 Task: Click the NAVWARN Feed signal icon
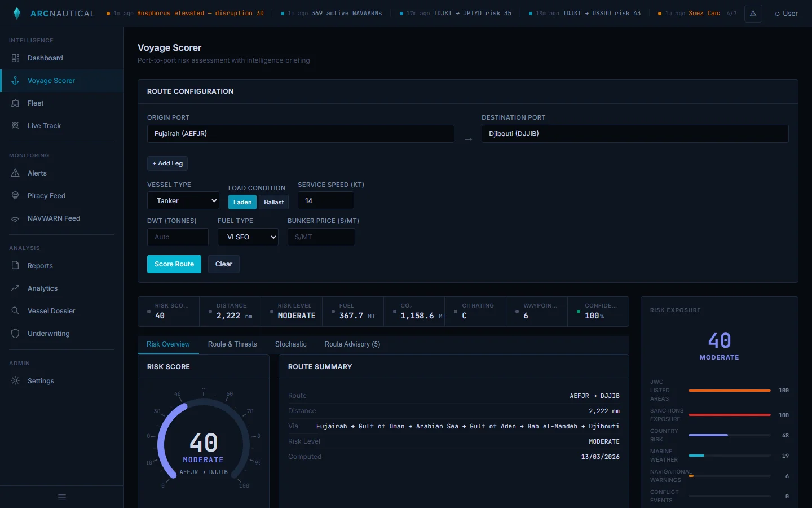15,218
